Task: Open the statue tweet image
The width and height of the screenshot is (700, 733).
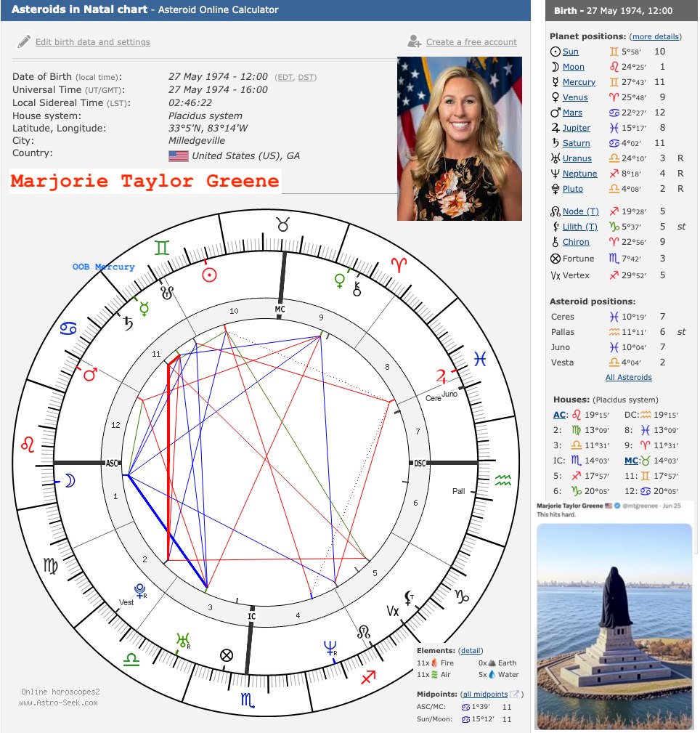Action: coord(614,625)
